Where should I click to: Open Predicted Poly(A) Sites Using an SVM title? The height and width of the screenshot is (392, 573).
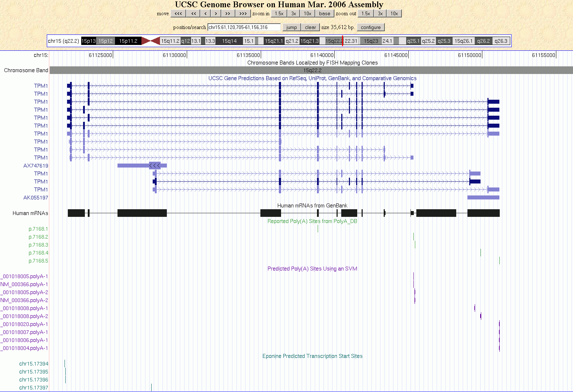(x=312, y=269)
